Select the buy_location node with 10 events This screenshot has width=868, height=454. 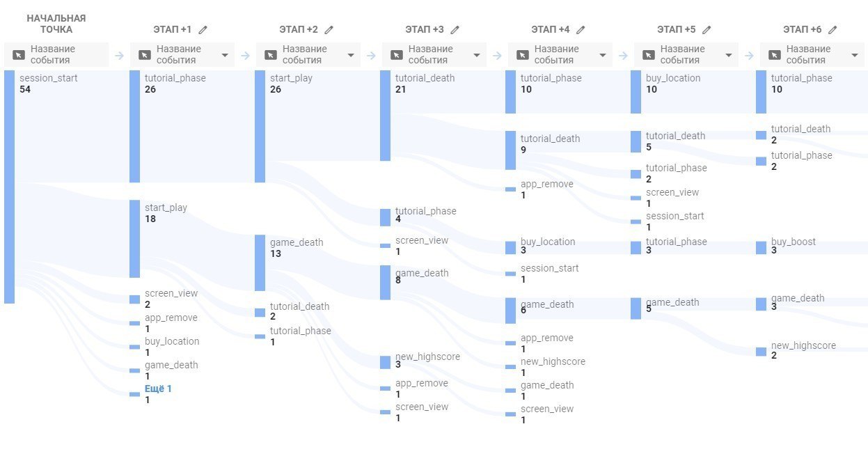(636, 92)
